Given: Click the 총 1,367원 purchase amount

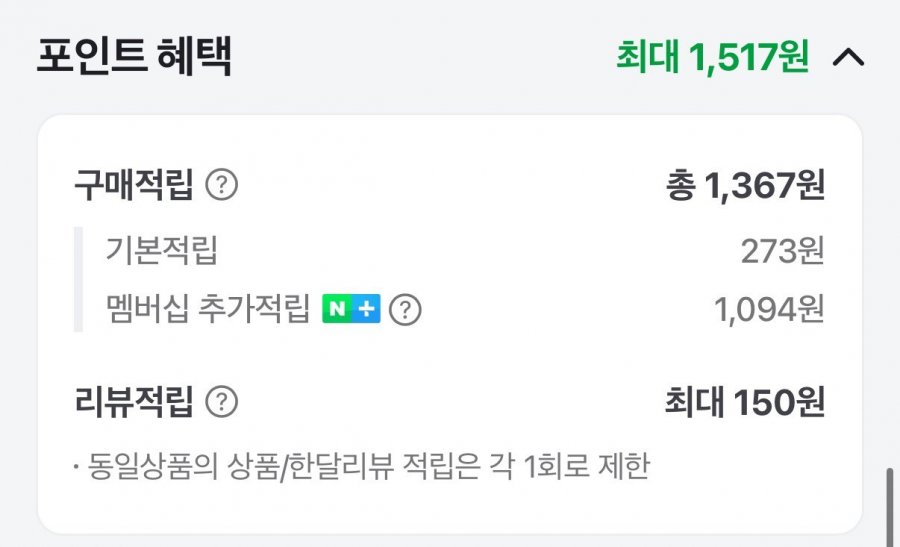Looking at the screenshot, I should (x=744, y=185).
